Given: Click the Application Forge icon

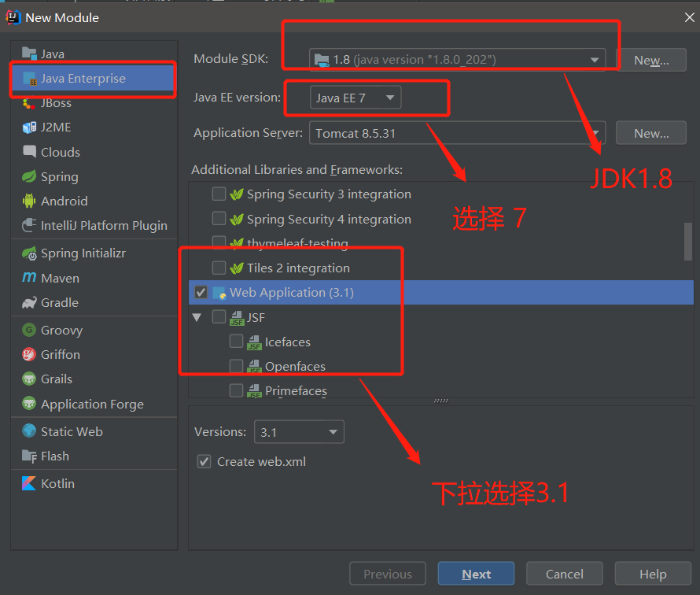Looking at the screenshot, I should [29, 404].
